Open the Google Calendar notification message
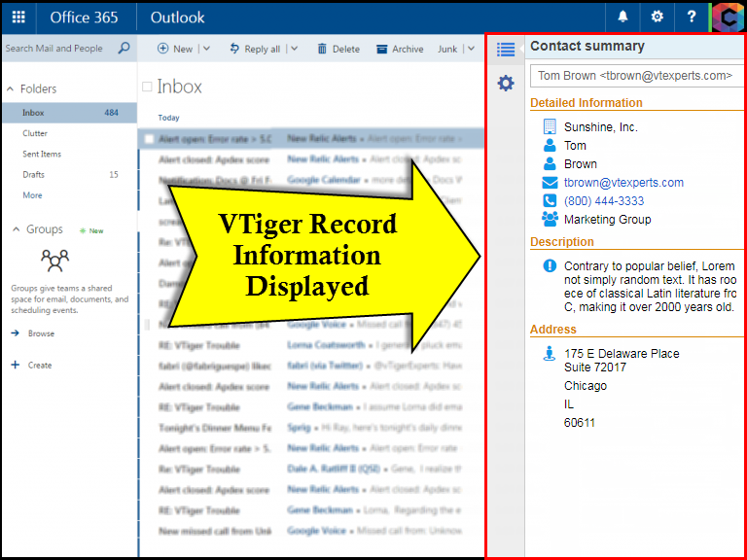The image size is (747, 560). pyautogui.click(x=310, y=180)
